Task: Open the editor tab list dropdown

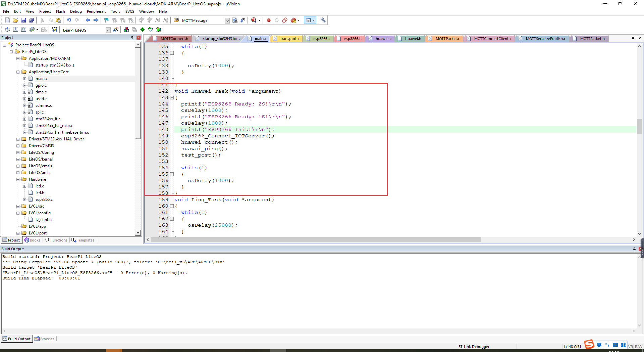Action: click(x=633, y=38)
